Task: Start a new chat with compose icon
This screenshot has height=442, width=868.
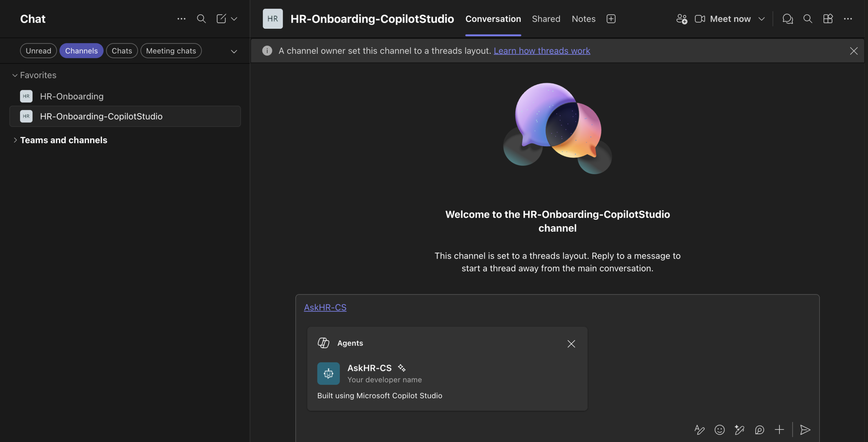Action: click(x=221, y=19)
